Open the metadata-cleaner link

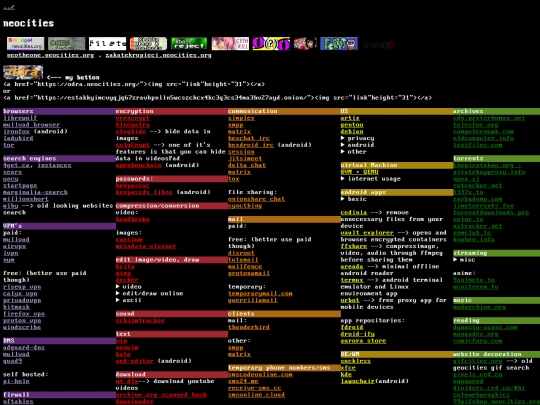(x=146, y=246)
